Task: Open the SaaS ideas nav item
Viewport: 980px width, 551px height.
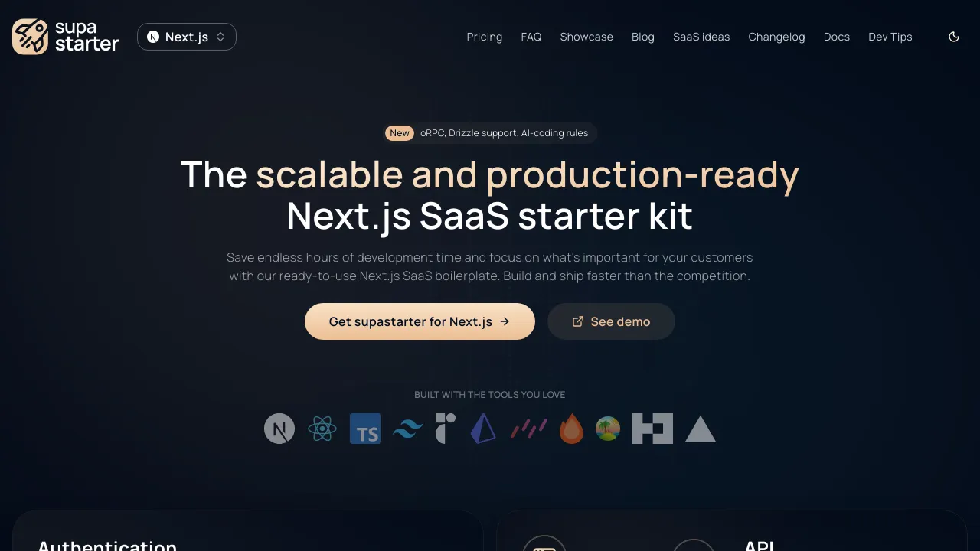Action: tap(701, 37)
